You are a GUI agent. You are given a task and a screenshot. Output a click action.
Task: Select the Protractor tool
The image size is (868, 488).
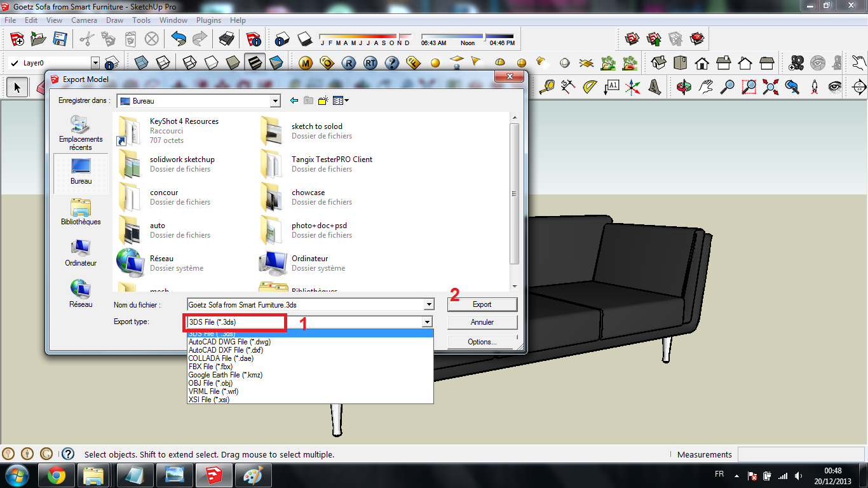(590, 86)
